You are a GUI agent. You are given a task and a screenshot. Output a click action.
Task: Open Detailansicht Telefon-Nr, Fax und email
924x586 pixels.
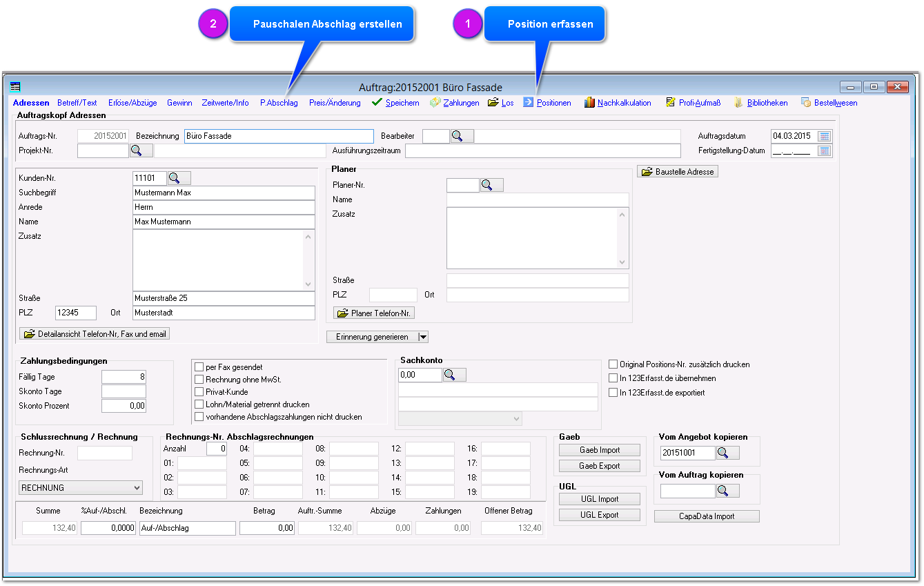[94, 333]
